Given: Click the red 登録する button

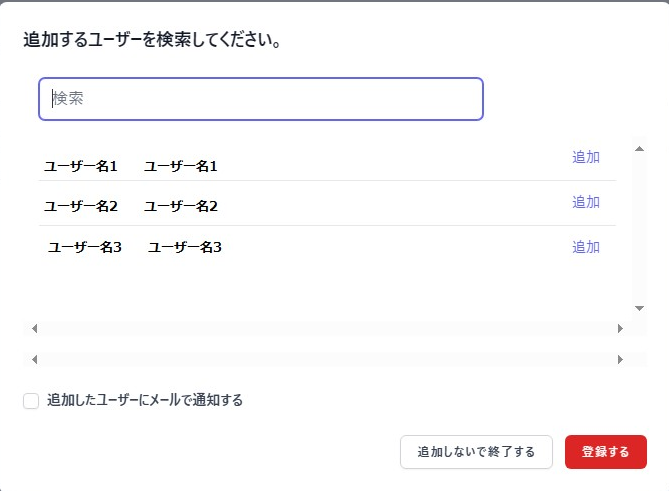Looking at the screenshot, I should tap(606, 452).
